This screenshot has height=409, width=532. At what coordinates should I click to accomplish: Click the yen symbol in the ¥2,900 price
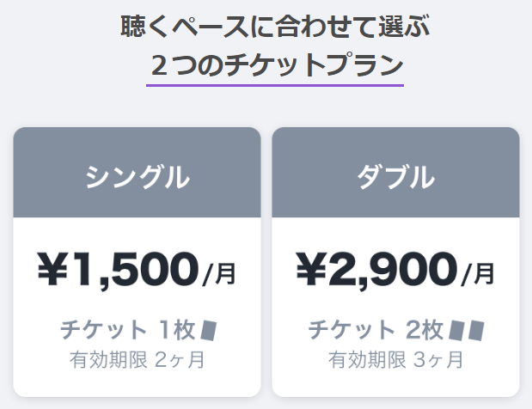(x=311, y=269)
